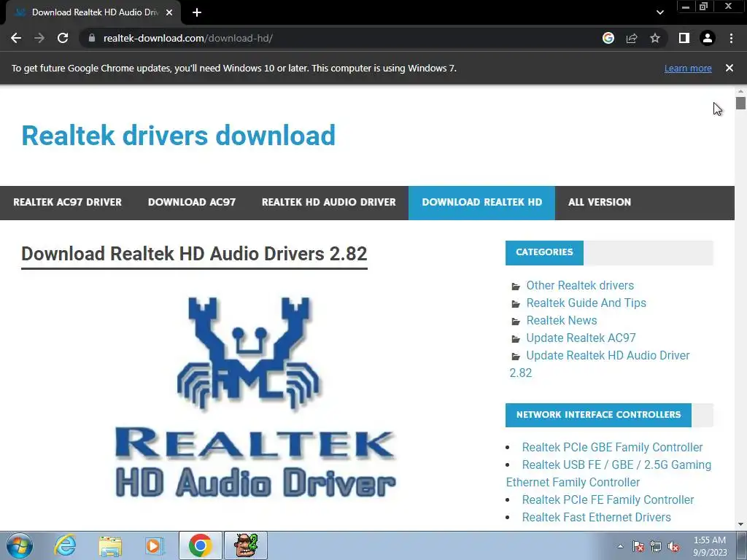Share this page icon
The height and width of the screenshot is (560, 747).
click(x=632, y=38)
